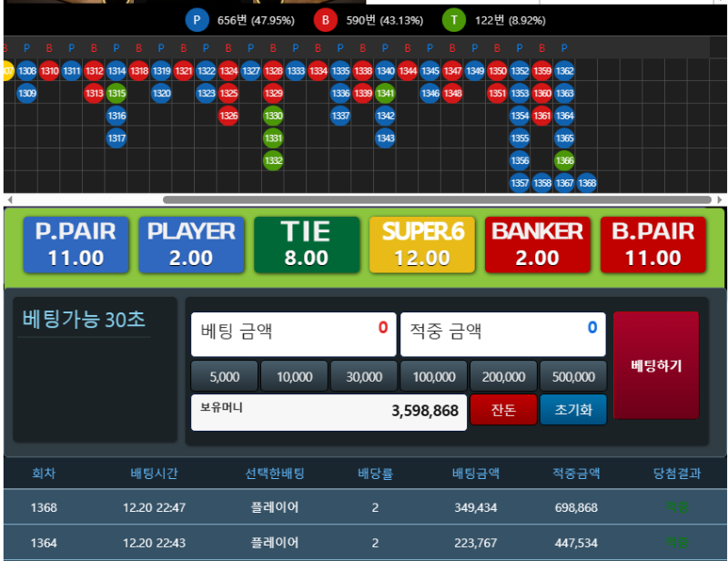Click the blue P statistics circle icon
The image size is (728, 561).
tap(197, 20)
